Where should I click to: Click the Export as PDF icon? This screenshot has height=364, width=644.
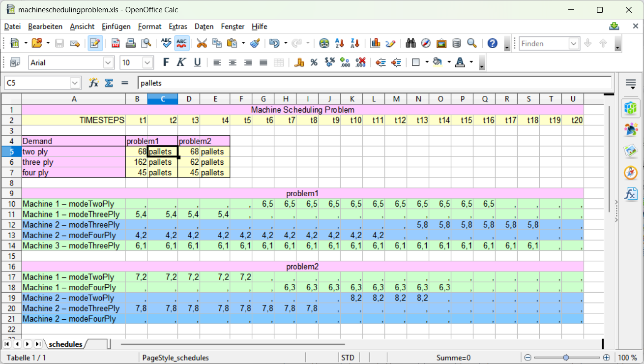coord(116,43)
